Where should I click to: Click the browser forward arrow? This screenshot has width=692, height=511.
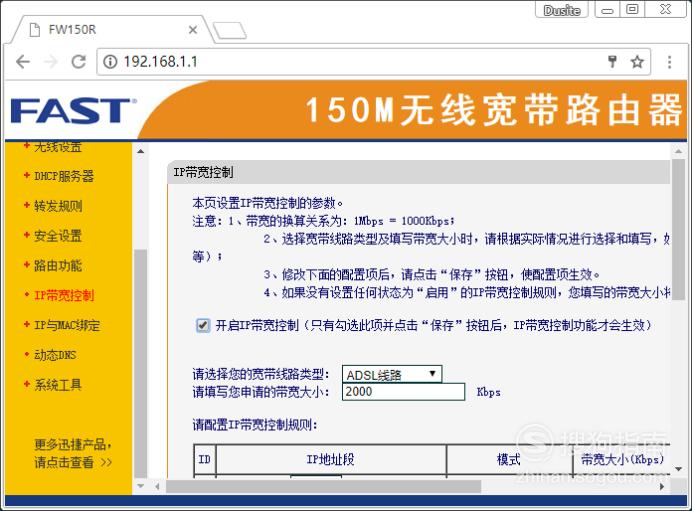(x=51, y=61)
